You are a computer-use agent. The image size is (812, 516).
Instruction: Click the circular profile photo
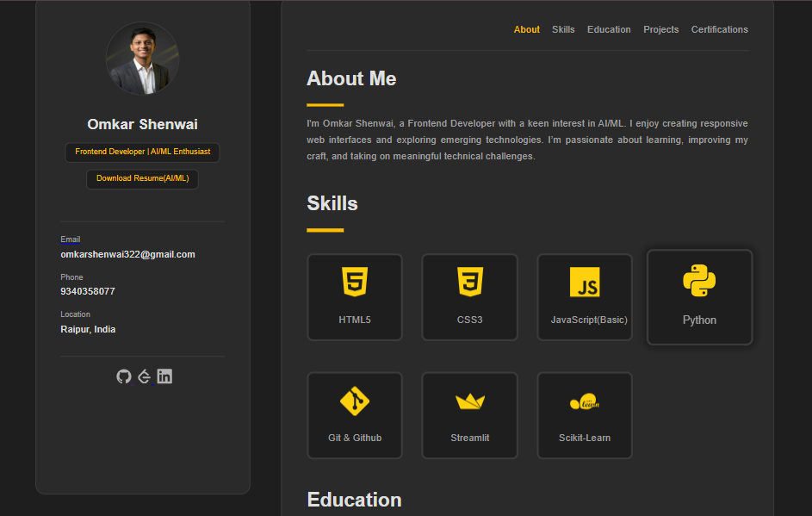point(142,59)
